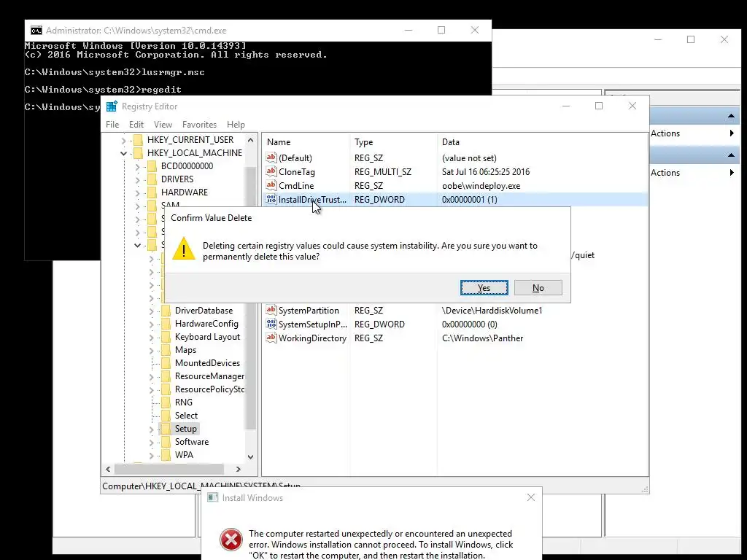Image resolution: width=747 pixels, height=560 pixels.
Task: Expand the Setup key chevron
Action: (x=152, y=429)
